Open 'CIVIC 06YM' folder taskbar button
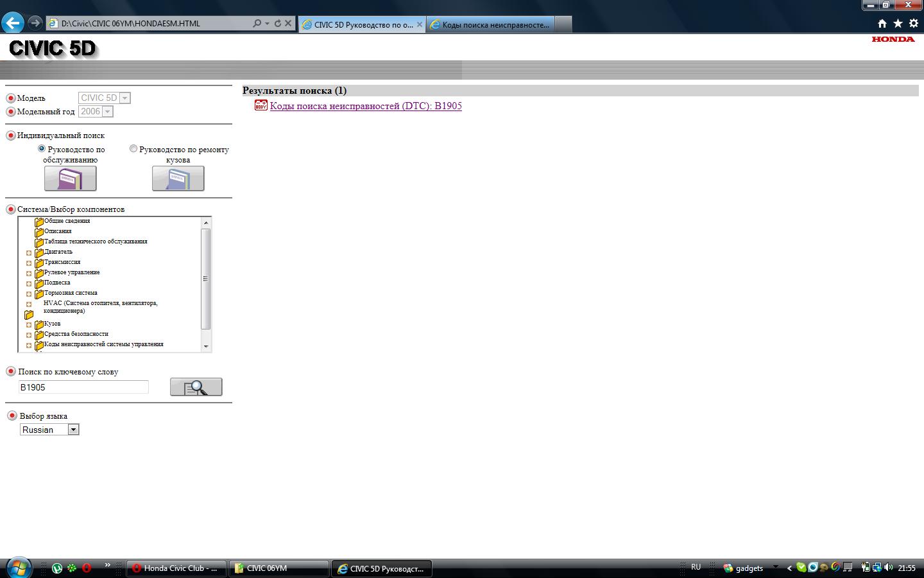 279,568
